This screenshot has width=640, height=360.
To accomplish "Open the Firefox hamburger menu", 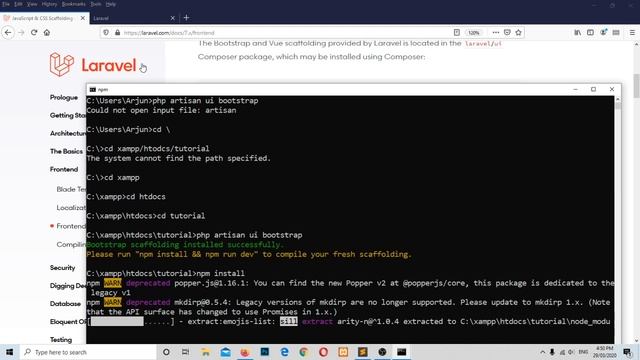I will point(632,33).
